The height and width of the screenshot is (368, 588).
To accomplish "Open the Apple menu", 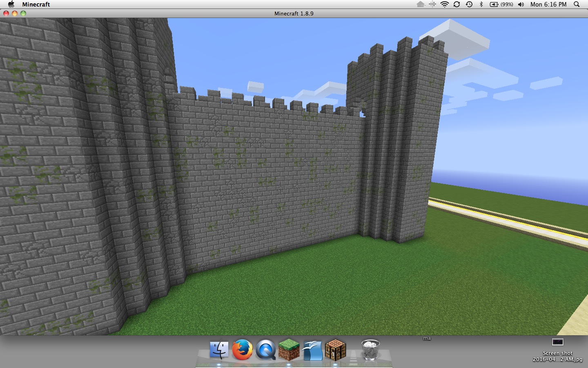I will pyautogui.click(x=11, y=4).
